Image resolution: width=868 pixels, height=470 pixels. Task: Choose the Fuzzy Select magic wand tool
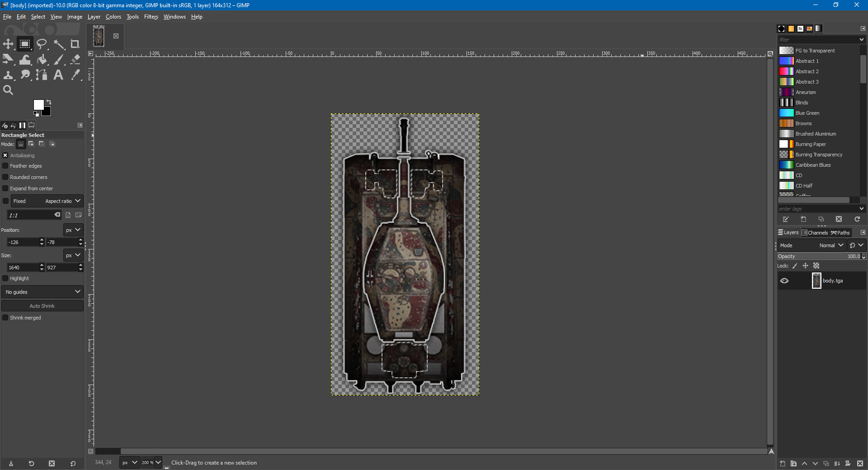point(59,44)
